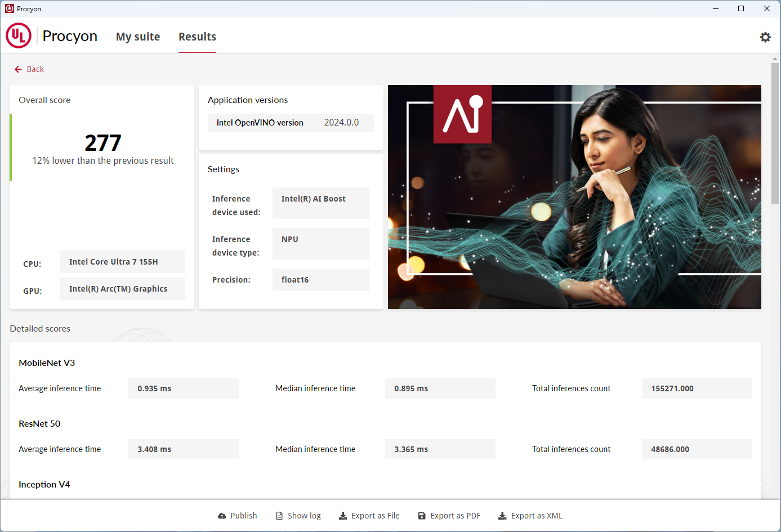
Task: Click the overall score 277
Action: (103, 142)
